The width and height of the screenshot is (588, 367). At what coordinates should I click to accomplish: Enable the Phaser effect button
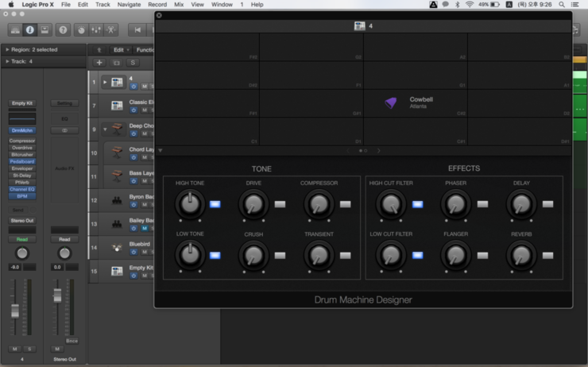tap(482, 204)
